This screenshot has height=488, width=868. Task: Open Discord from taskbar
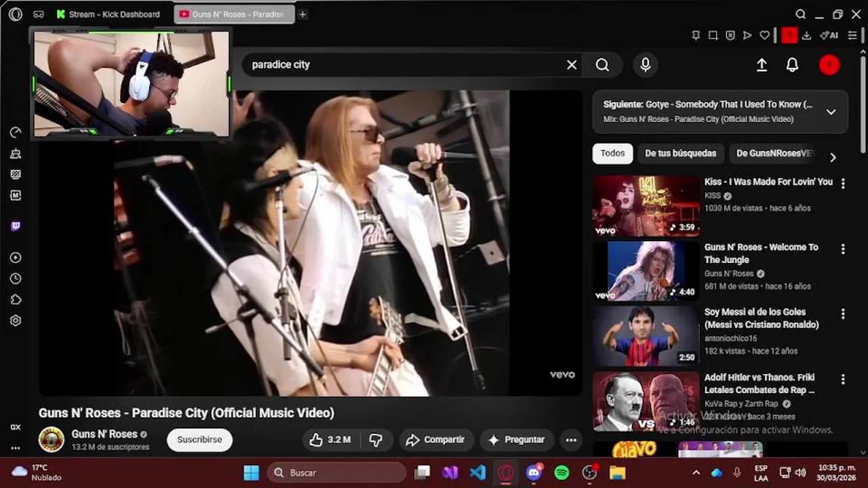pos(534,472)
